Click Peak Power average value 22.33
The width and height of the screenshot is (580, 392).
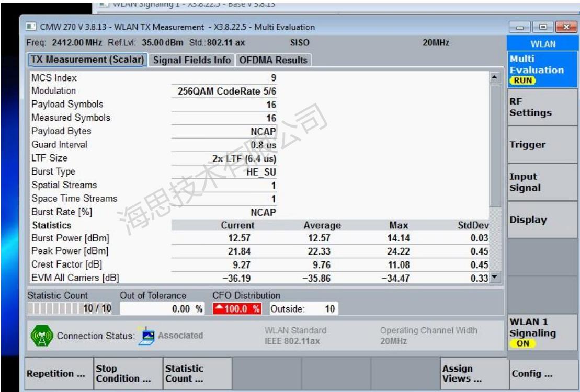[x=319, y=251]
